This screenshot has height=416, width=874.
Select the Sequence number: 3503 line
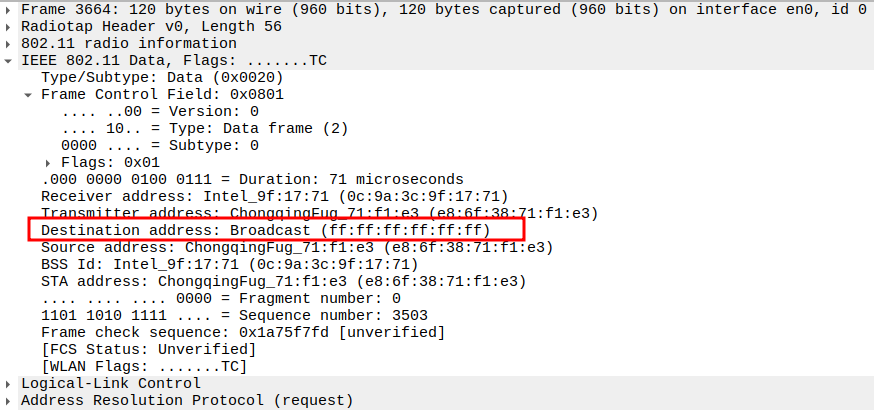point(220,315)
